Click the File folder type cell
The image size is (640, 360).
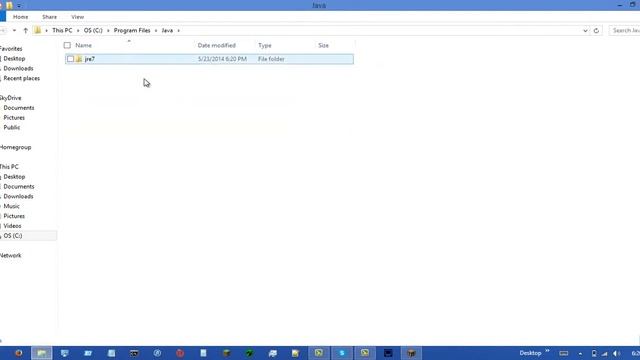[271, 59]
